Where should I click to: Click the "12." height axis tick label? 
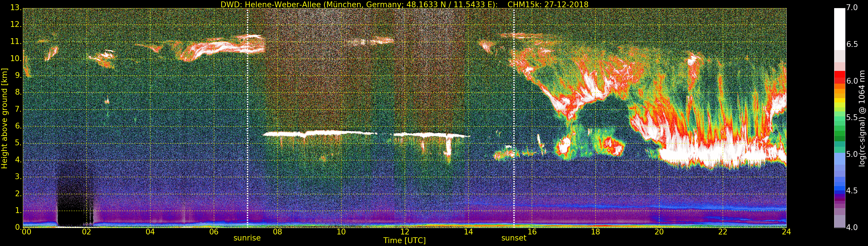point(16,24)
